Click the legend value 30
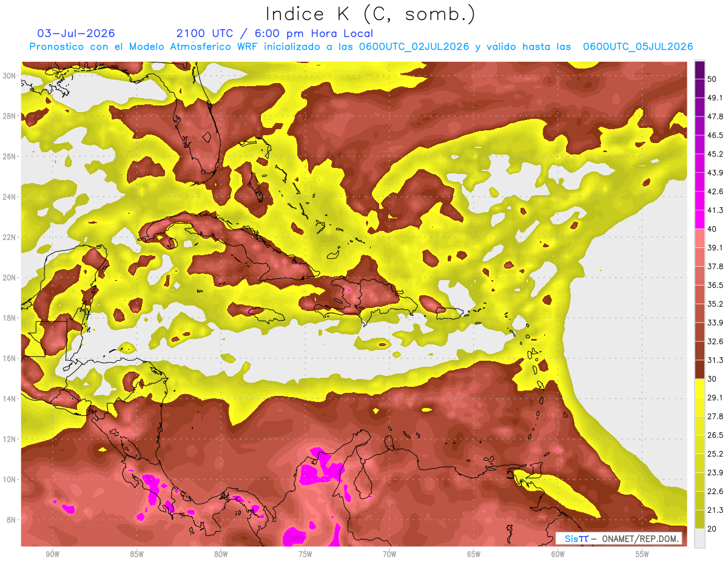The height and width of the screenshot is (562, 728). (x=712, y=379)
